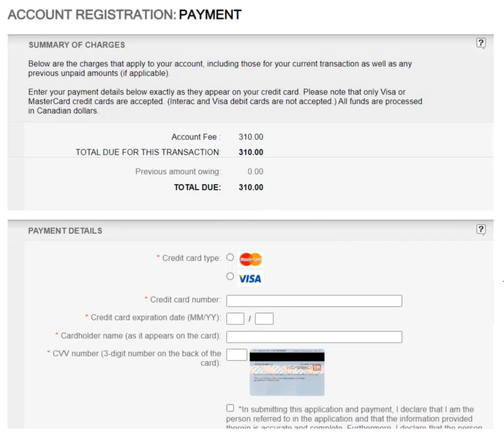The width and height of the screenshot is (504, 436).
Task: Click the Visa logo icon
Action: tap(250, 279)
